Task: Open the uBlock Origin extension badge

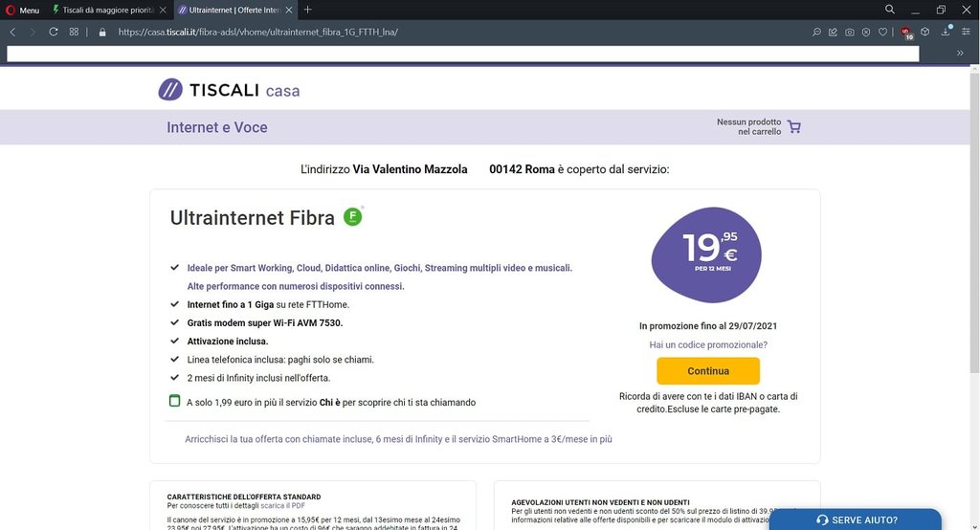Action: tap(907, 33)
